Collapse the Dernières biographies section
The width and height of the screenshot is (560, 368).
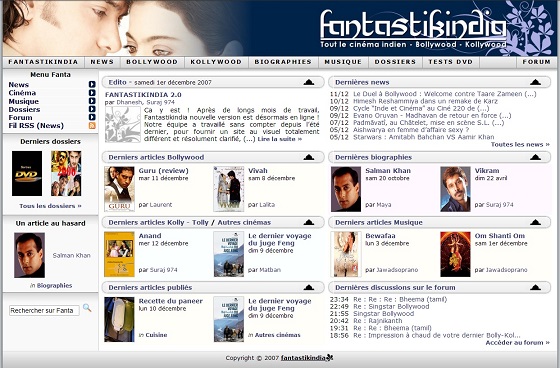[x=535, y=157]
